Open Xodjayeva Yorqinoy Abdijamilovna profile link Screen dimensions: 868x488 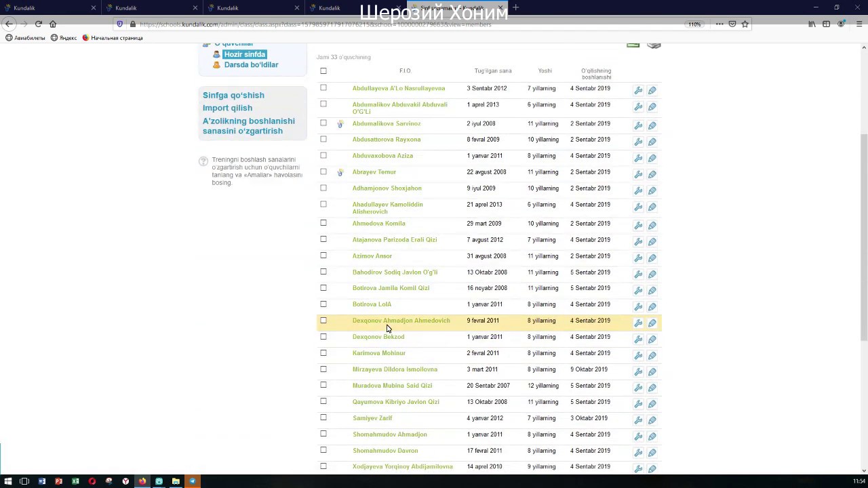coord(403,467)
